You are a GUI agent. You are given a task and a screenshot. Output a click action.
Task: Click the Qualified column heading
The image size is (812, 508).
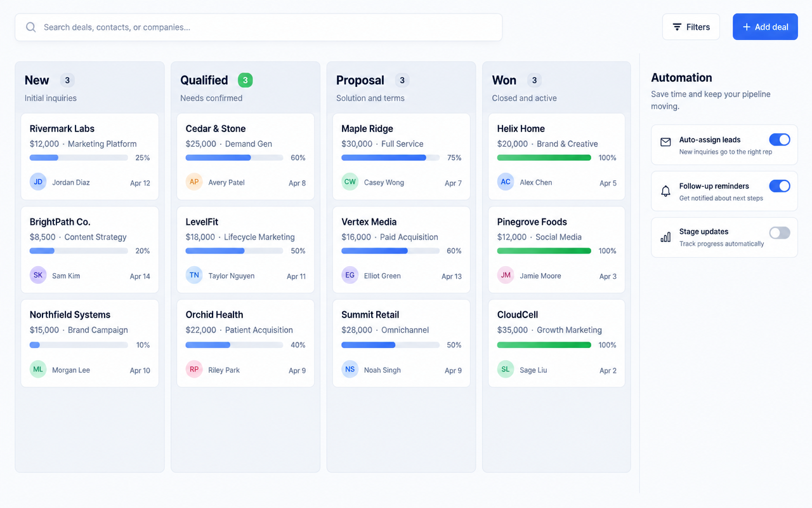[x=204, y=80]
